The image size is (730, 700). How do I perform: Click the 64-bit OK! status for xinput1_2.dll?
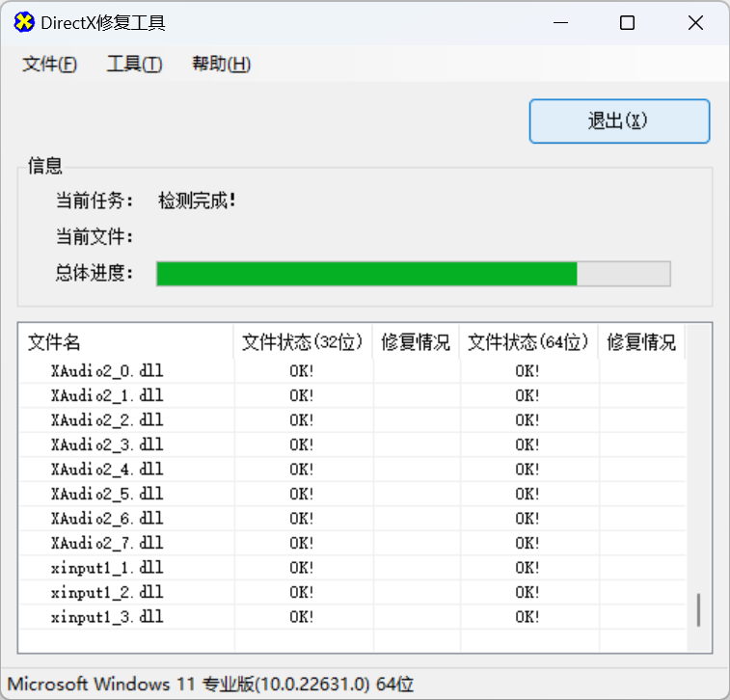[x=527, y=592]
